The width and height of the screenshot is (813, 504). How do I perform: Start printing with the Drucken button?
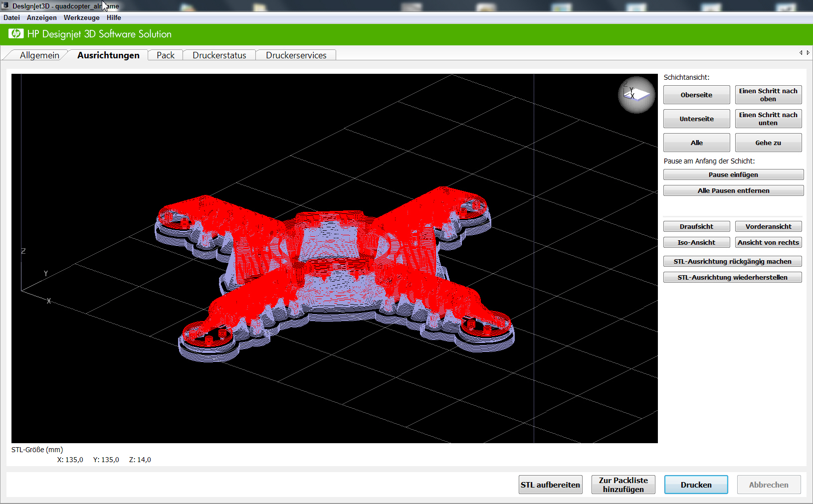point(696,485)
